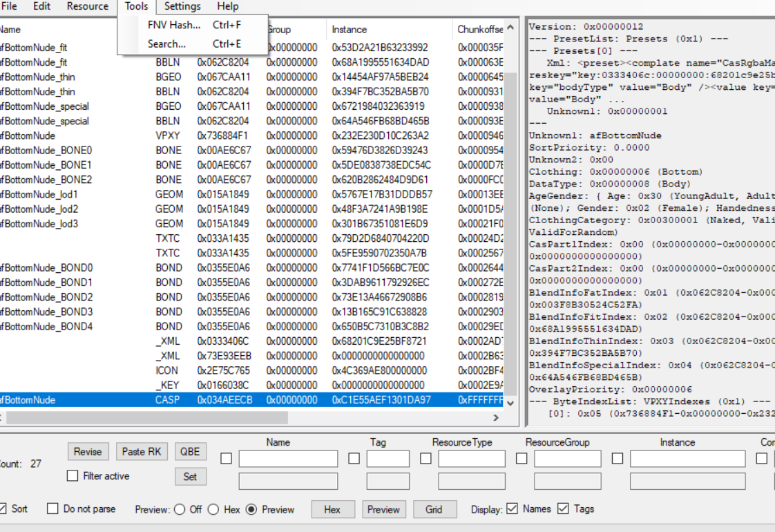This screenshot has height=532, width=775.
Task: Enable the Name filter checkbox
Action: click(x=227, y=459)
